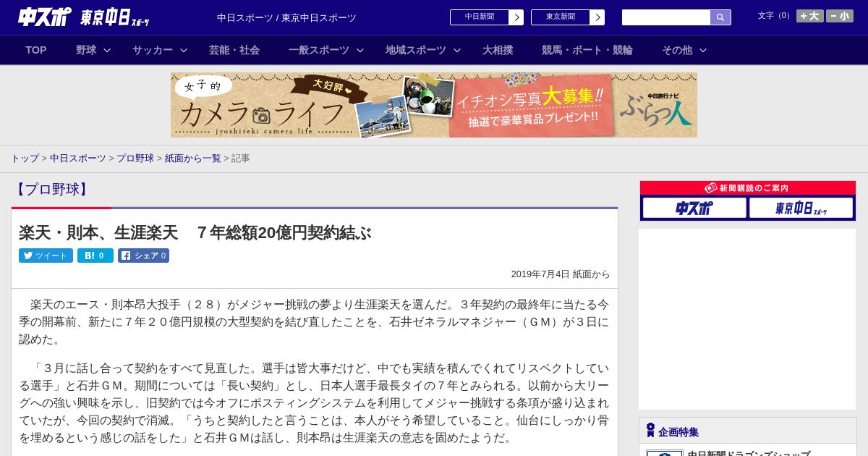Go to the 紙面から一覧 breadcrumb link
Viewport: 868px width, 456px height.
click(193, 158)
